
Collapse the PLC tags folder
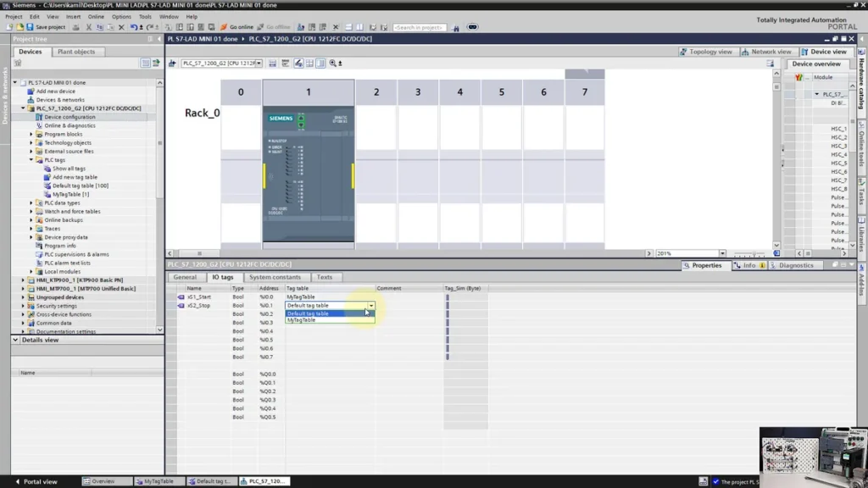31,160
